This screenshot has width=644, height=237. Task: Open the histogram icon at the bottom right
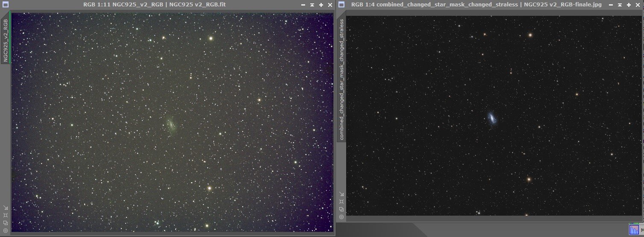(x=635, y=230)
